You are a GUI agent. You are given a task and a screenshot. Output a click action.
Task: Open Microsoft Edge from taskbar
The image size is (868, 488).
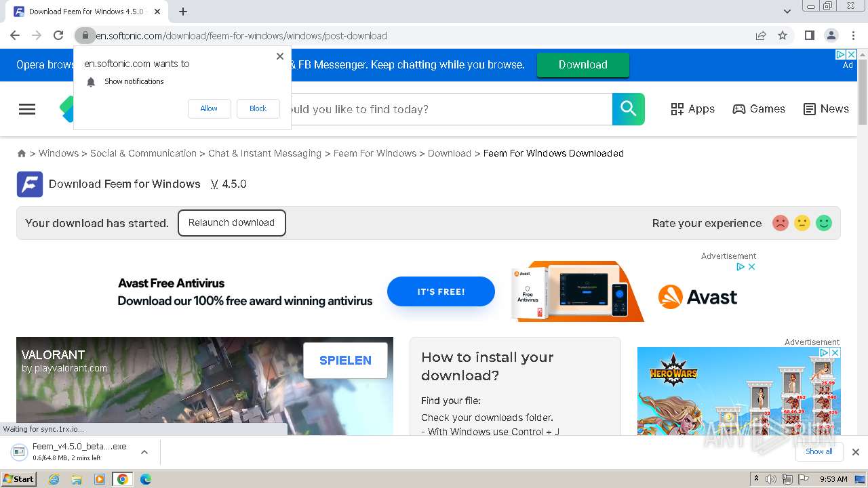tap(146, 479)
